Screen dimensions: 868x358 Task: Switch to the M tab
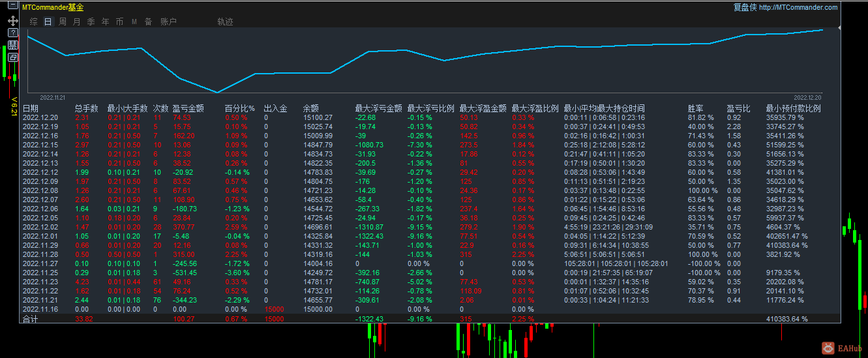[x=134, y=22]
